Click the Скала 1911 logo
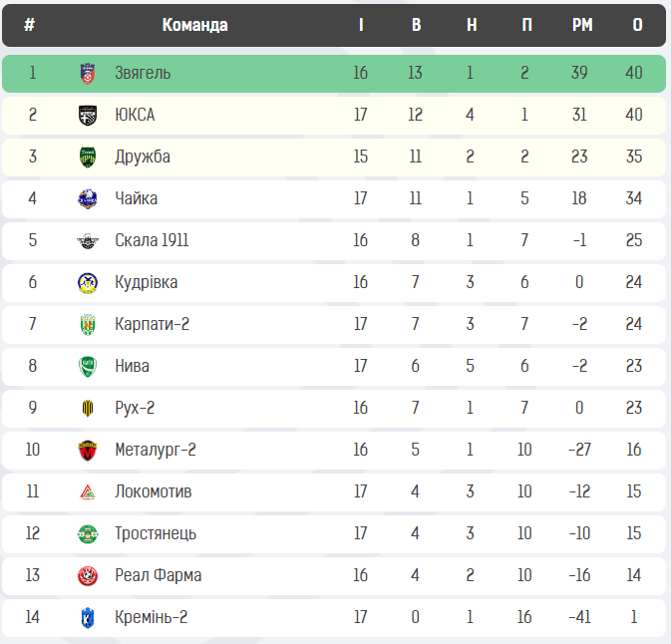Image resolution: width=671 pixels, height=644 pixels. (88, 240)
